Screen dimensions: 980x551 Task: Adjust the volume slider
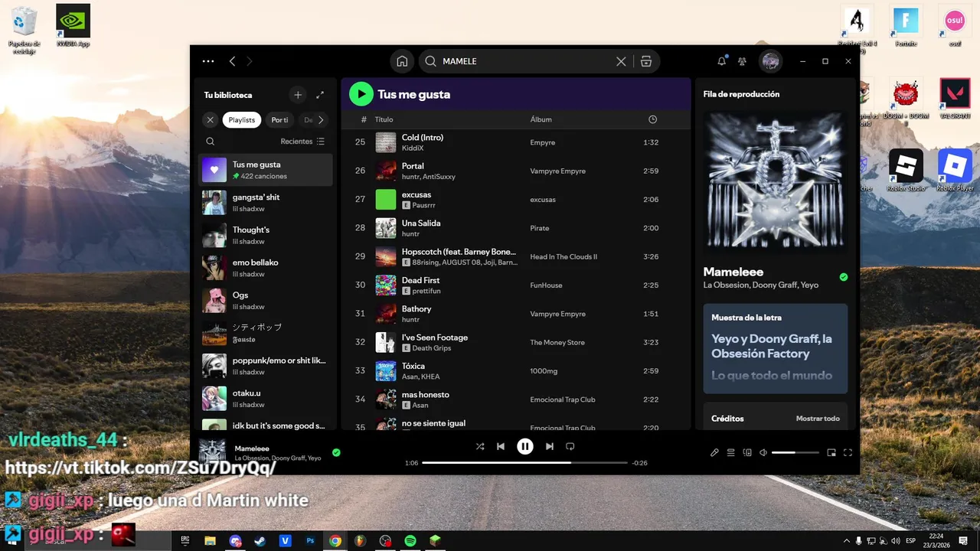pyautogui.click(x=795, y=452)
